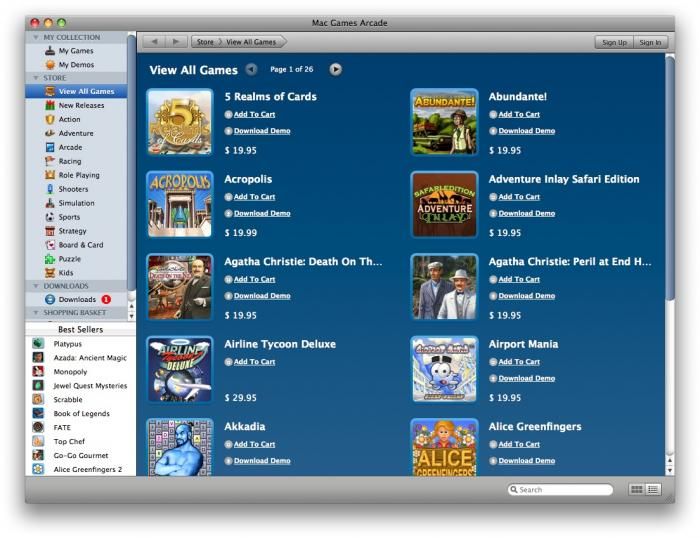700x538 pixels.
Task: Download demo of Acropolis
Action: [262, 213]
